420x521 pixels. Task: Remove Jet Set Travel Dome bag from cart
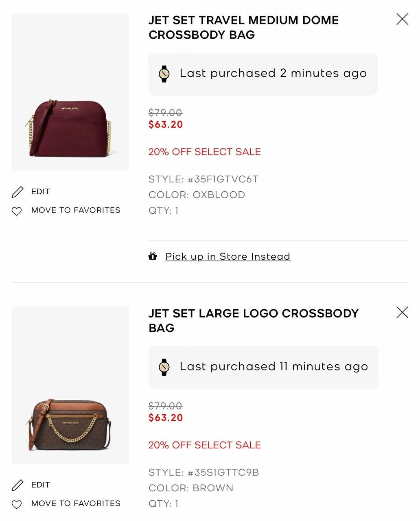pyautogui.click(x=402, y=19)
